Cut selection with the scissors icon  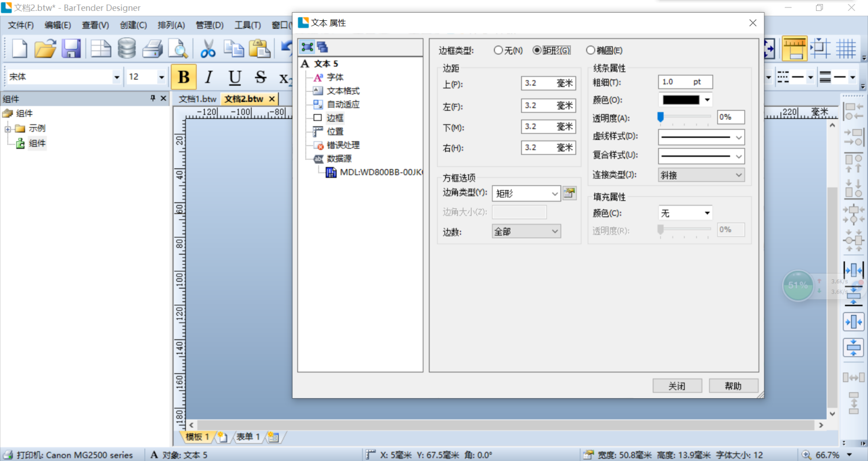click(208, 48)
